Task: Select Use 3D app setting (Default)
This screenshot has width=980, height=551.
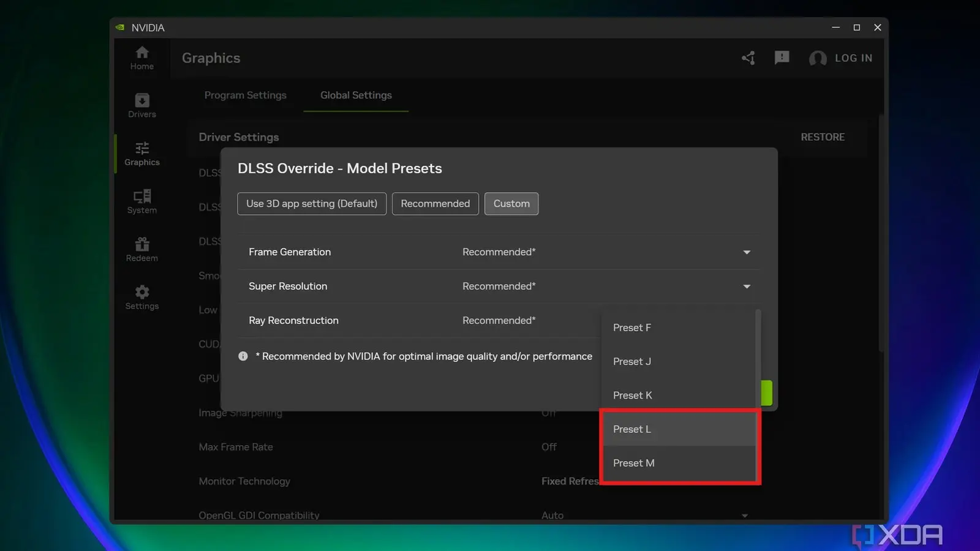Action: point(312,204)
